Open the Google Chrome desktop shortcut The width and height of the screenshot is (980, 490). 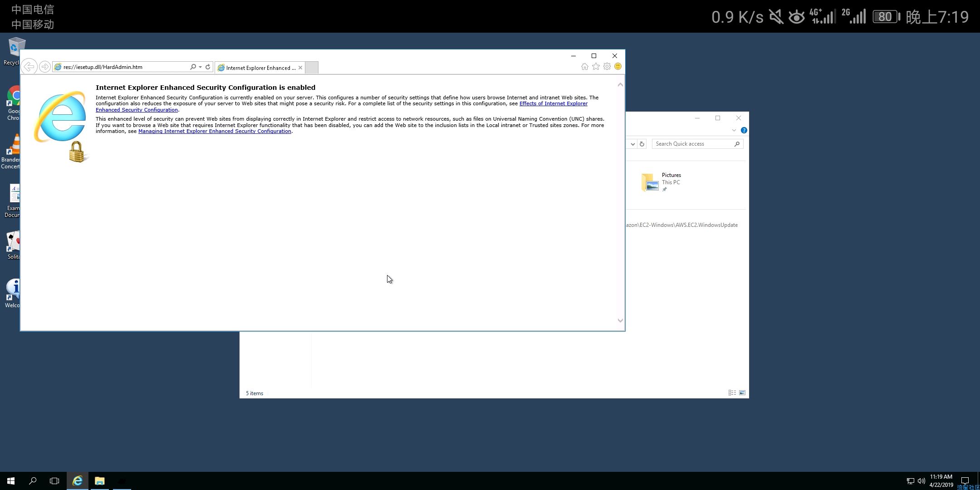coord(14,103)
